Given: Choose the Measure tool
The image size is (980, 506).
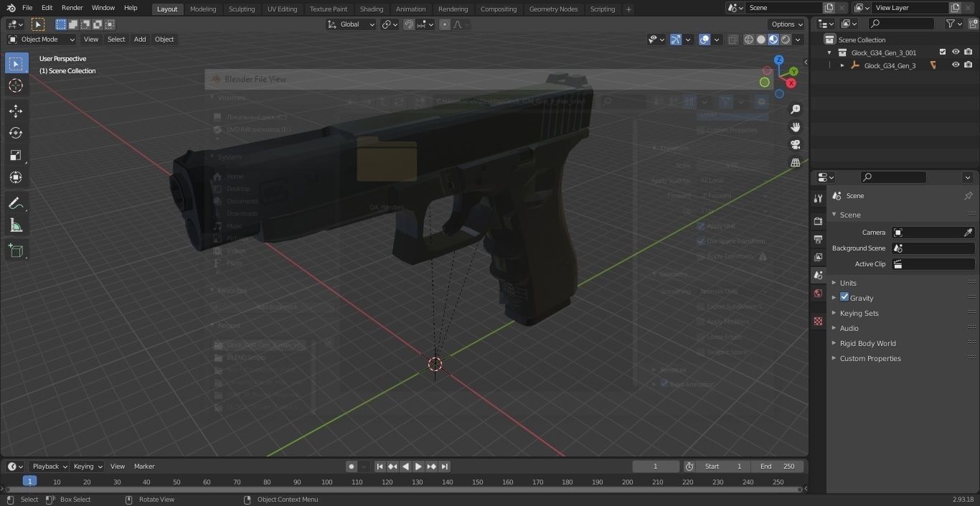Looking at the screenshot, I should pos(16,225).
